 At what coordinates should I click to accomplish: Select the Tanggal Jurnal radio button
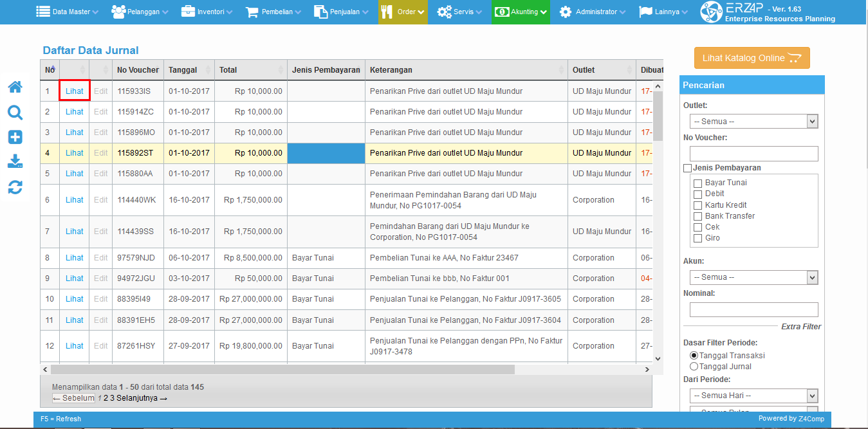pos(694,367)
